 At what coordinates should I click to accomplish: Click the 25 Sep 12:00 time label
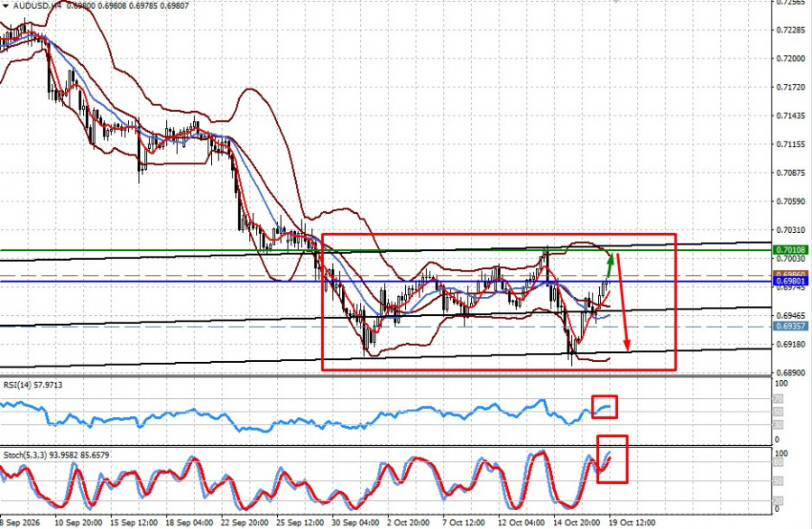(300, 523)
